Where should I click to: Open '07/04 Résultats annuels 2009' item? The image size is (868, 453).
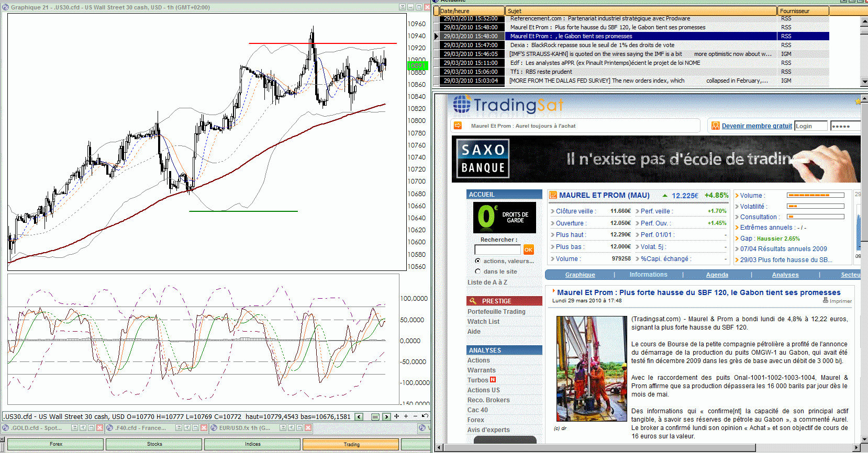coord(783,249)
